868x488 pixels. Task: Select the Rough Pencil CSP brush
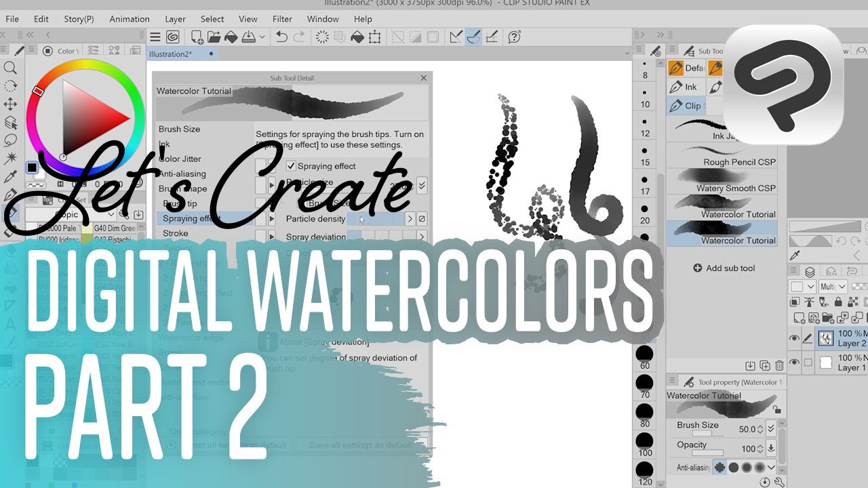pos(722,156)
